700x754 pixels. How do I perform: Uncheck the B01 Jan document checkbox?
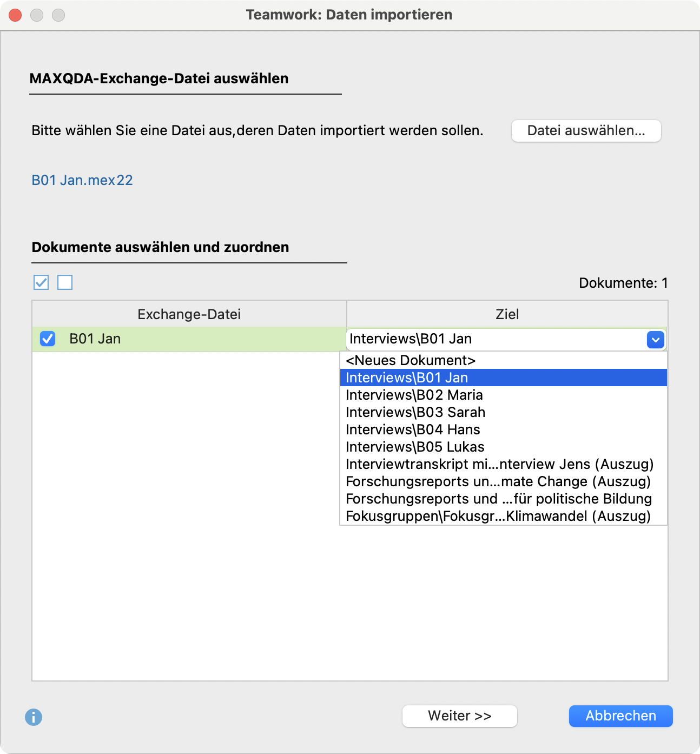coord(48,339)
